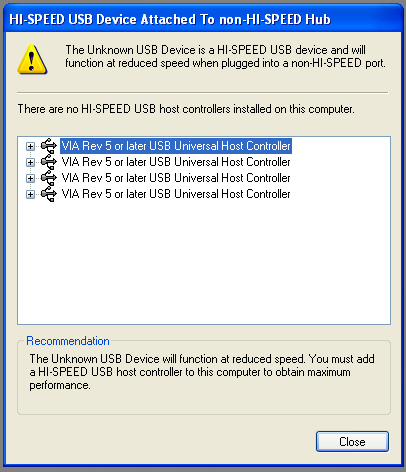
Task: Click the recommendation text about reduced speed
Action: click(202, 372)
